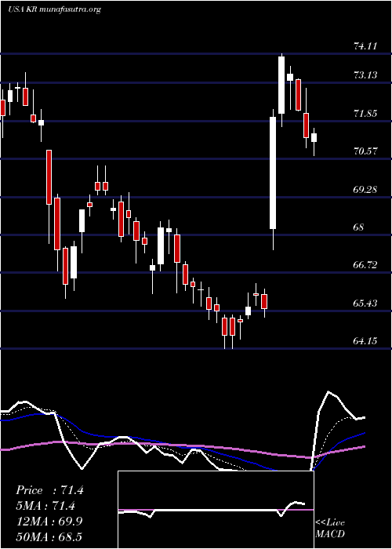Click the 71.85 price level label
392x549 pixels.
[x=366, y=114]
